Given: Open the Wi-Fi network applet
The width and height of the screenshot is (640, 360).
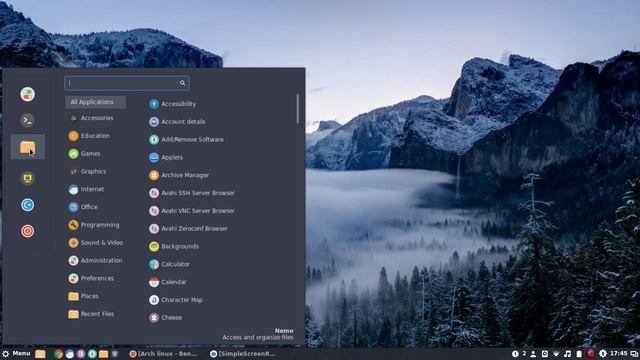Looking at the screenshot, I should (x=556, y=354).
